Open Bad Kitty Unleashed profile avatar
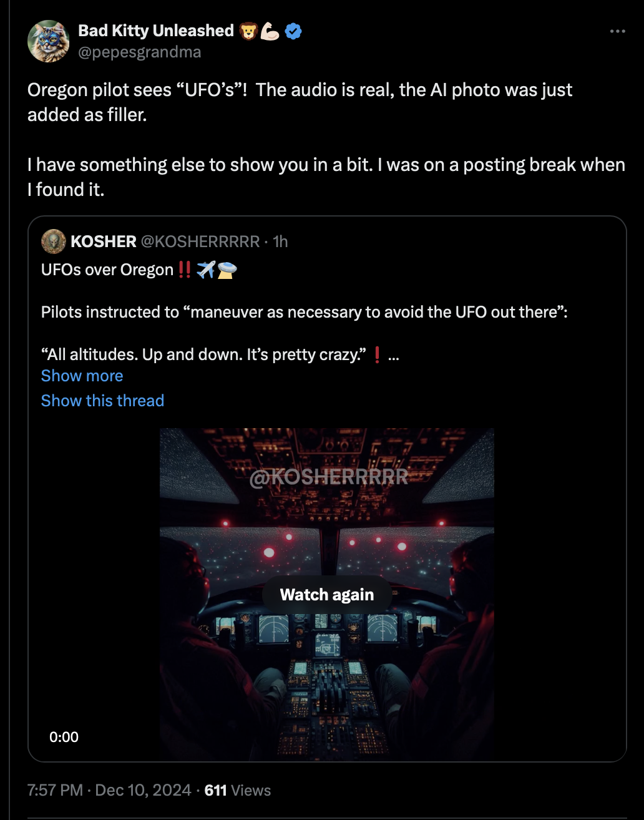The height and width of the screenshot is (820, 644). click(x=48, y=41)
